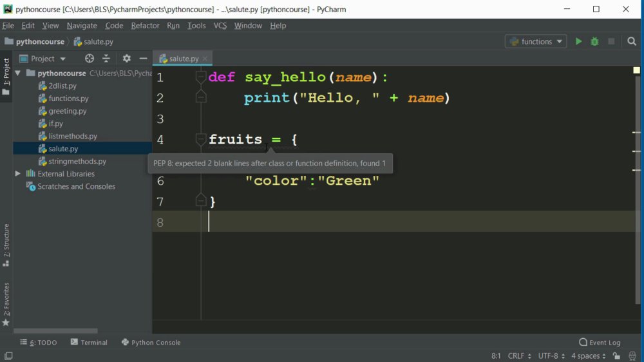
Task: Change indent setting 4 spaces
Action: tap(588, 356)
